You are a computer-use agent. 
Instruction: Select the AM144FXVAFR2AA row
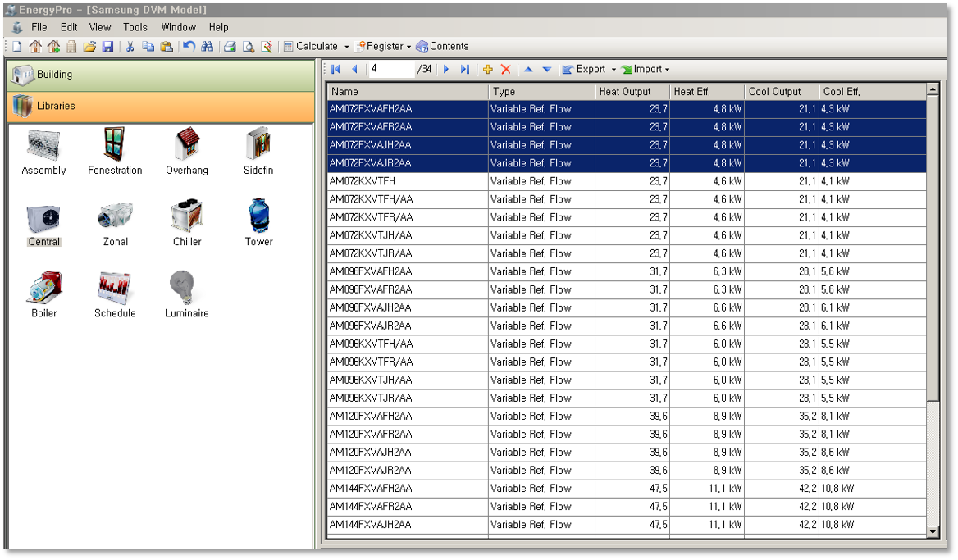click(627, 507)
